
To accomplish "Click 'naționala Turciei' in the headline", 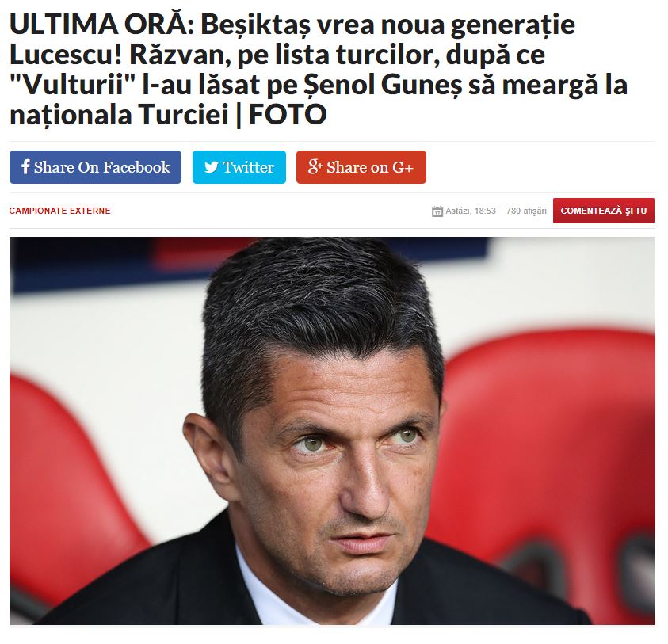I will click(120, 114).
